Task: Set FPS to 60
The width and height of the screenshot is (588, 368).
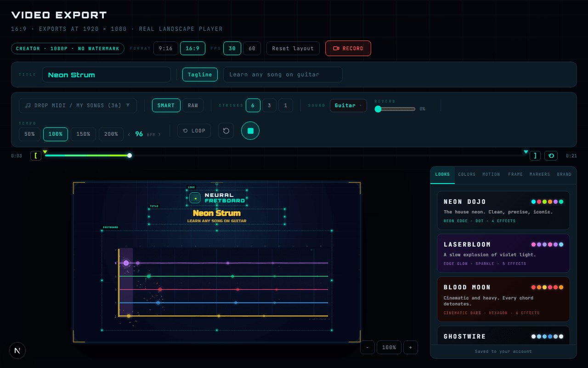Action: tap(252, 48)
